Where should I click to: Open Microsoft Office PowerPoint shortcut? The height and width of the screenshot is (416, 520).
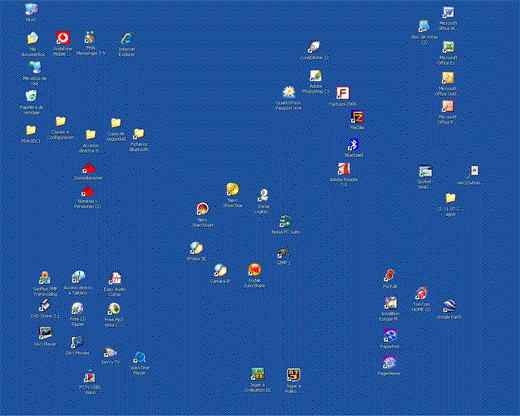pyautogui.click(x=447, y=107)
